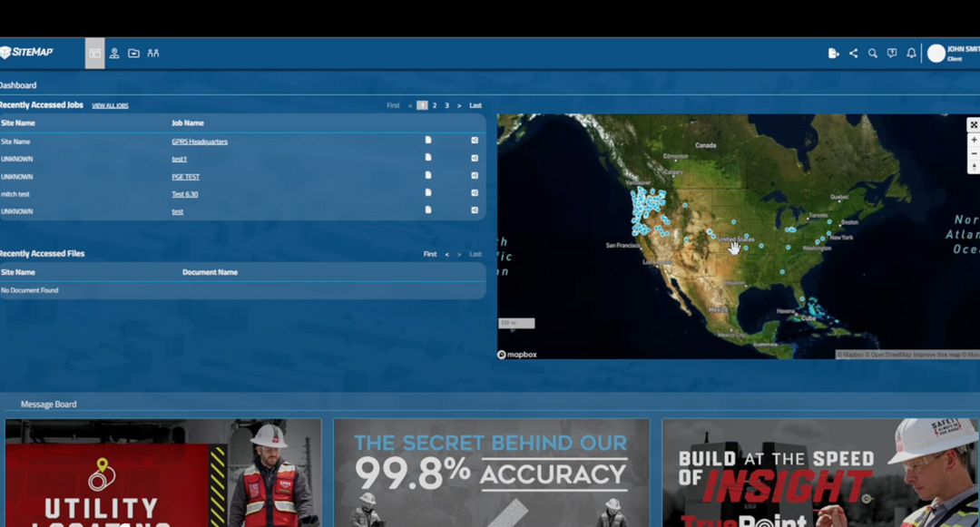980x527 pixels.
Task: Click the 'mitch test' site name cell
Action: click(x=15, y=194)
